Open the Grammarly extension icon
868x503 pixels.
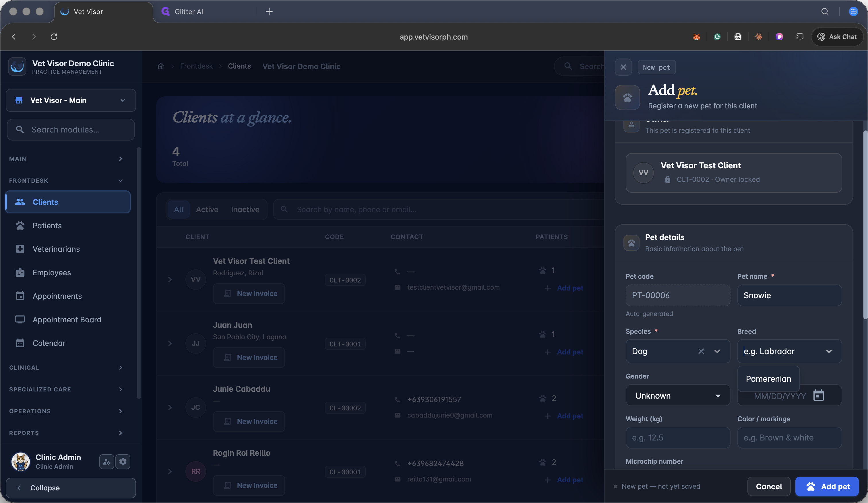[717, 37]
